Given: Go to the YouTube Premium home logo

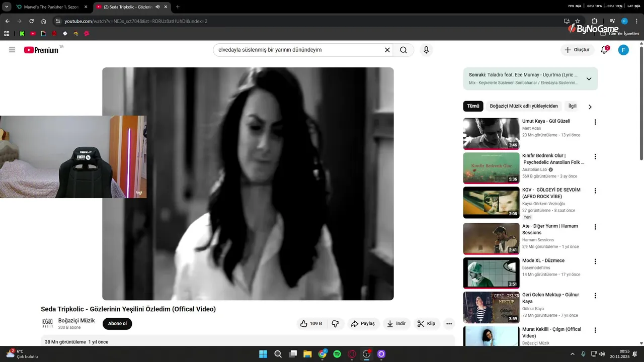Looking at the screenshot, I should tap(41, 50).
